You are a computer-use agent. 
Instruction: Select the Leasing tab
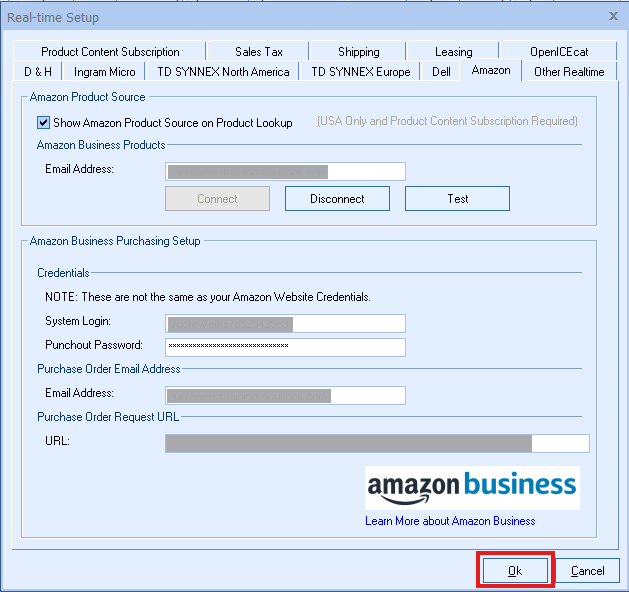click(453, 51)
